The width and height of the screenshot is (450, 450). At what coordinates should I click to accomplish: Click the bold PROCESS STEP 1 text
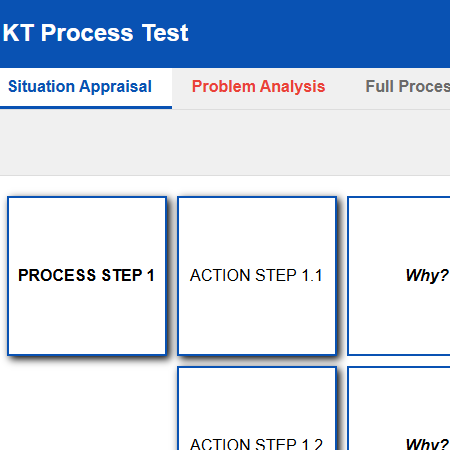tap(86, 275)
